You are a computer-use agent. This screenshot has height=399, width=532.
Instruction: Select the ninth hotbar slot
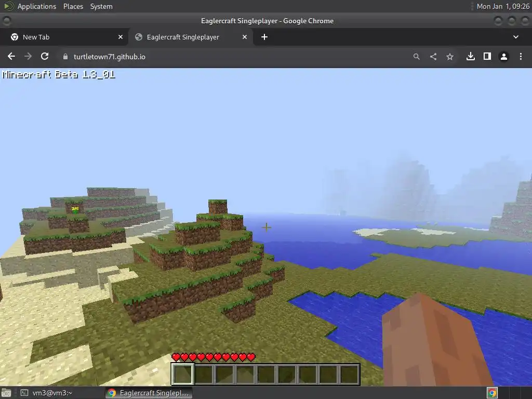pos(349,374)
